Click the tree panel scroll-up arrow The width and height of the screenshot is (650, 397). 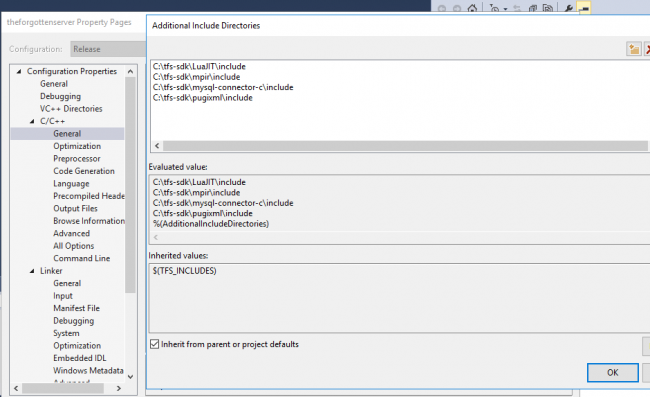coord(130,71)
